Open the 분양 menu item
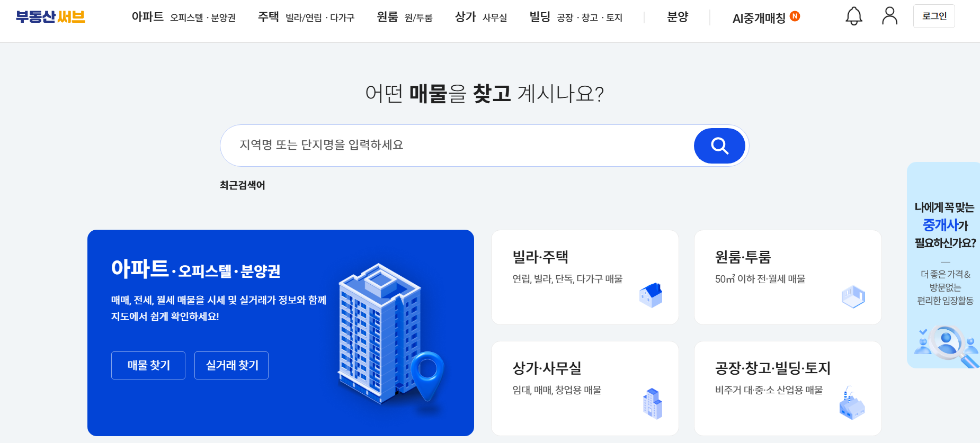The image size is (980, 443). (676, 17)
